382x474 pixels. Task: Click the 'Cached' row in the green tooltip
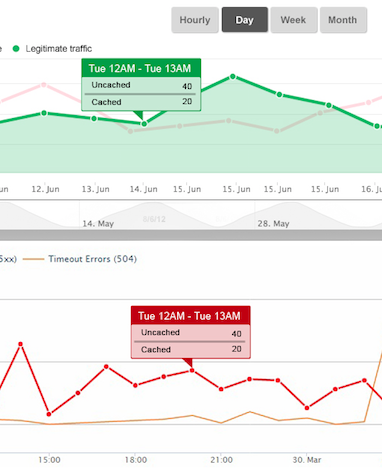tap(141, 102)
